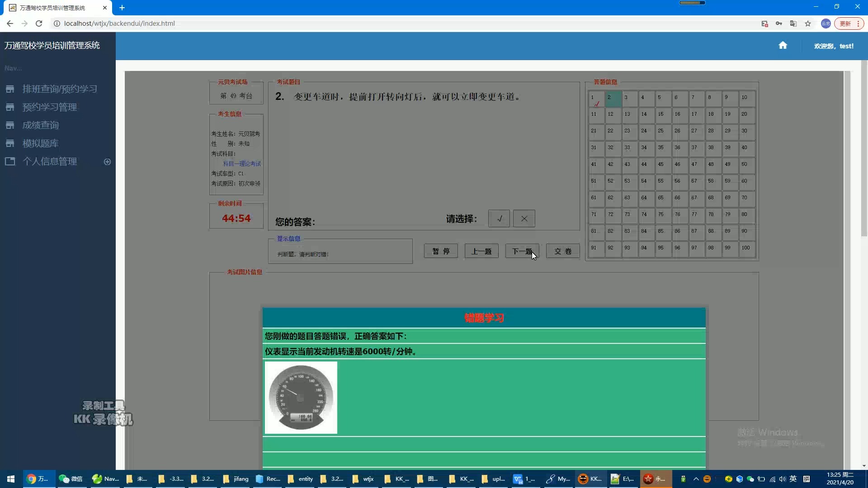Go to next question with 下一题
868x488 pixels.
(x=522, y=251)
